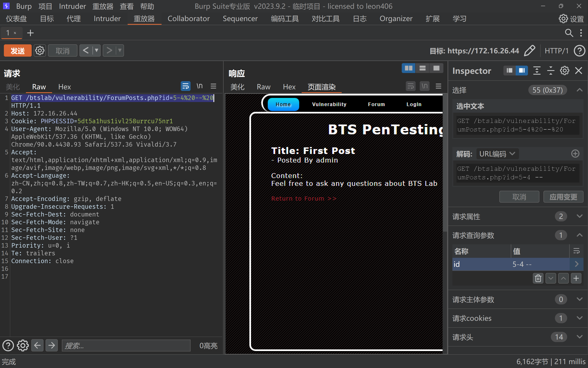The height and width of the screenshot is (368, 588).
Task: Open Repeater send settings gear icon
Action: [x=40, y=51]
